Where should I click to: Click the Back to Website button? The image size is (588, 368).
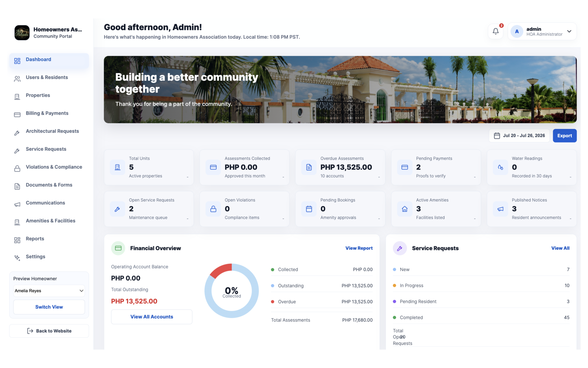coord(49,331)
